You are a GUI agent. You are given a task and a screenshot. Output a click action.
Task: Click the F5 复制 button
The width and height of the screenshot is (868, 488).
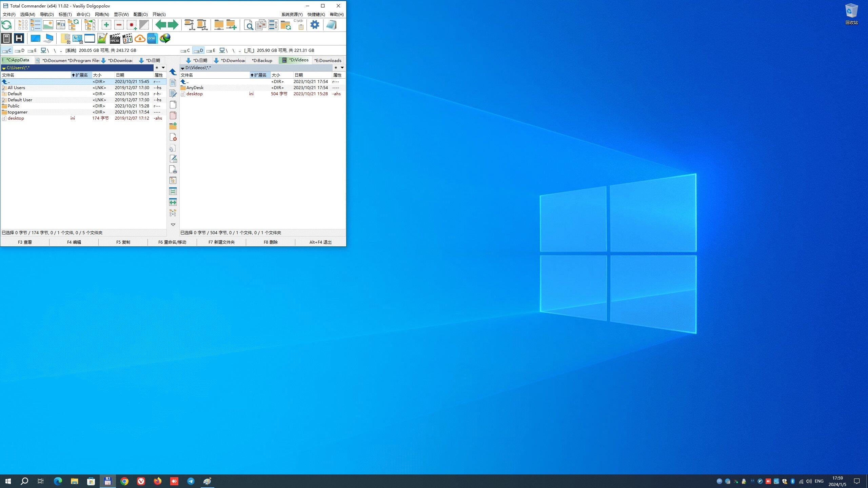click(123, 242)
